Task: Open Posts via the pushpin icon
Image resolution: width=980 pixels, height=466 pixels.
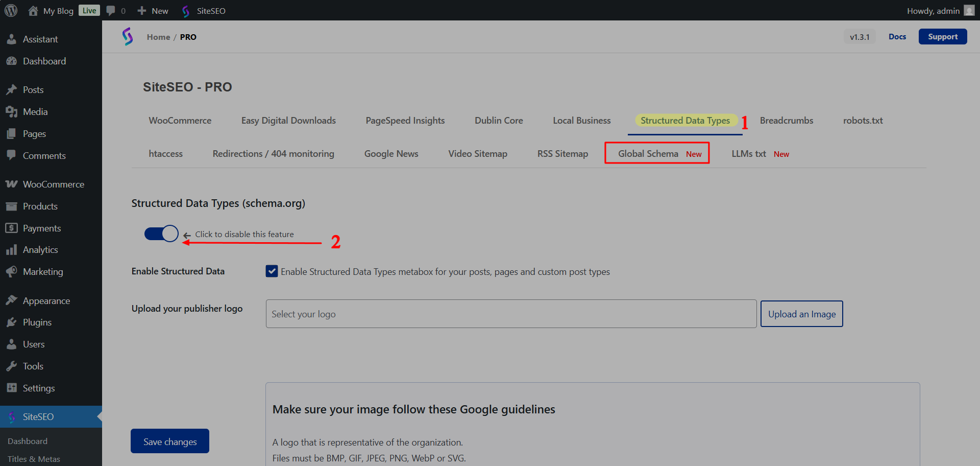Action: [11, 90]
